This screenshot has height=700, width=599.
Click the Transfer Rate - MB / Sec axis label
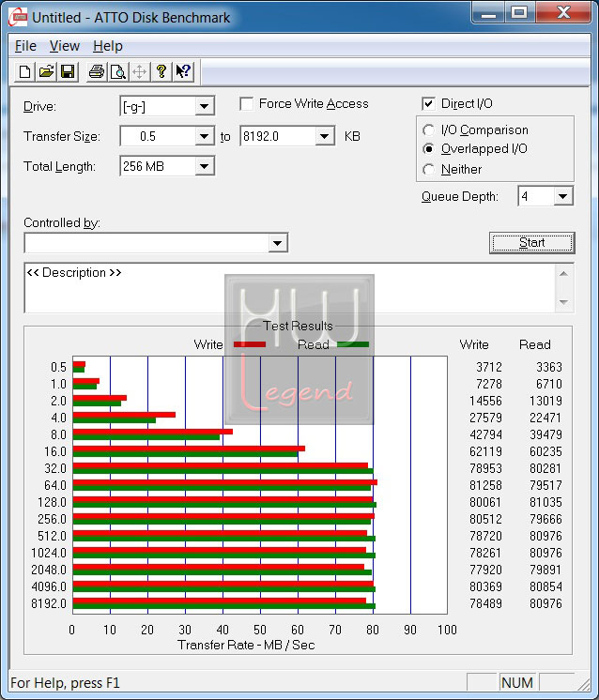(246, 645)
